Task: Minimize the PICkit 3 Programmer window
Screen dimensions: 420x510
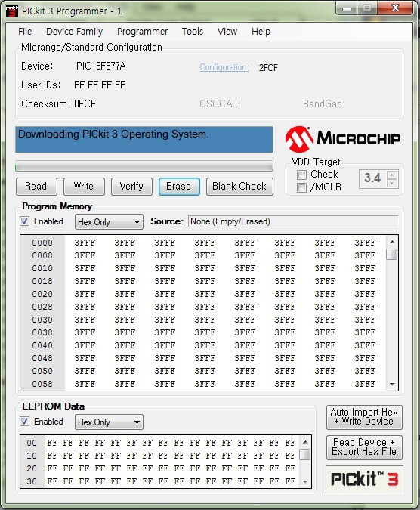Action: click(347, 8)
